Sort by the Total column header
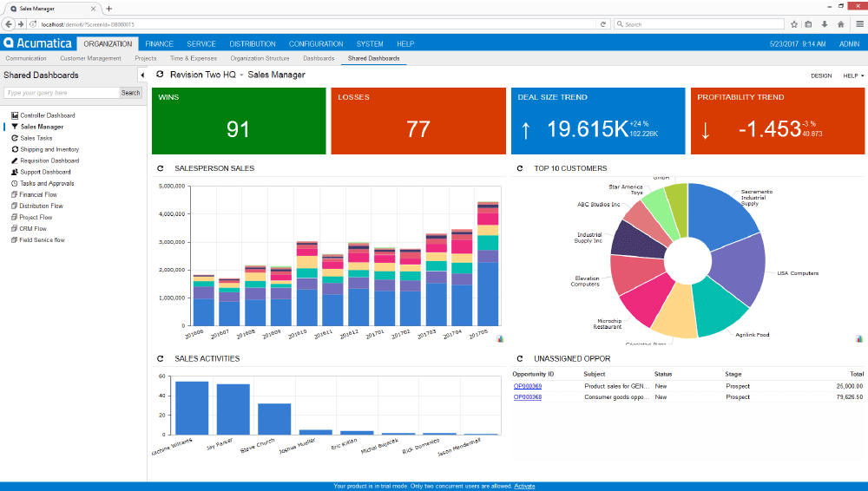The width and height of the screenshot is (868, 491). pos(857,374)
